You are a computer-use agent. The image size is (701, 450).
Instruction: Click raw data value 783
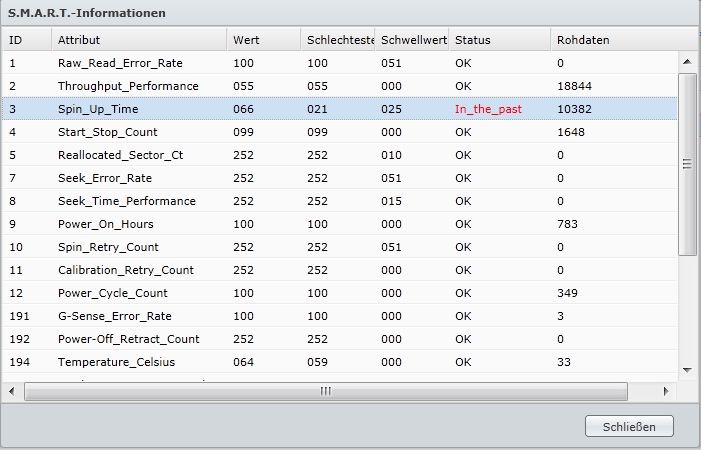(x=567, y=224)
